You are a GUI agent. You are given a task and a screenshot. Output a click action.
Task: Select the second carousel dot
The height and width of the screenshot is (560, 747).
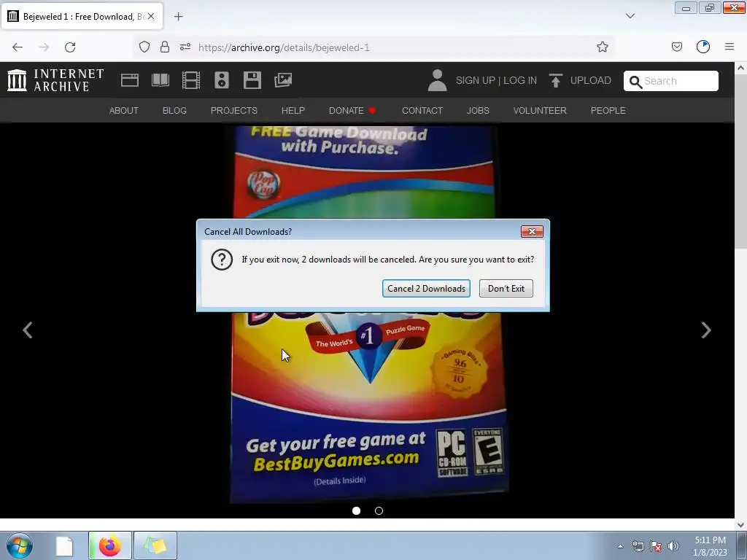[379, 510]
